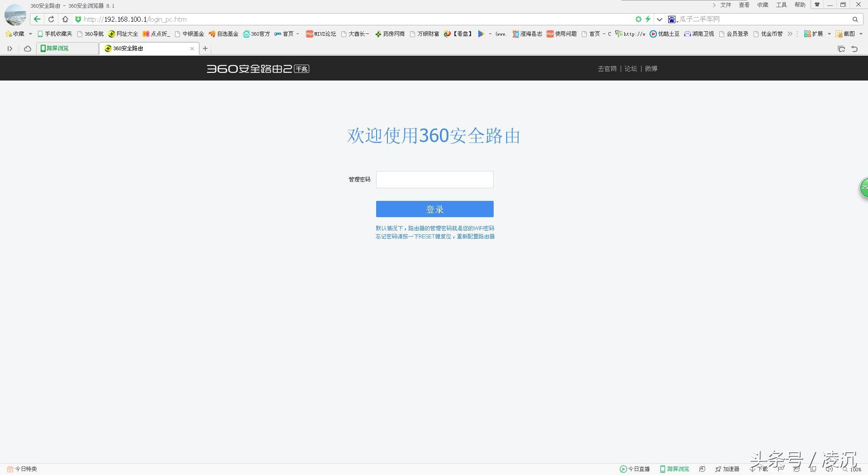The width and height of the screenshot is (868, 475).
Task: Open the 加速器 rocket tool
Action: click(x=727, y=469)
